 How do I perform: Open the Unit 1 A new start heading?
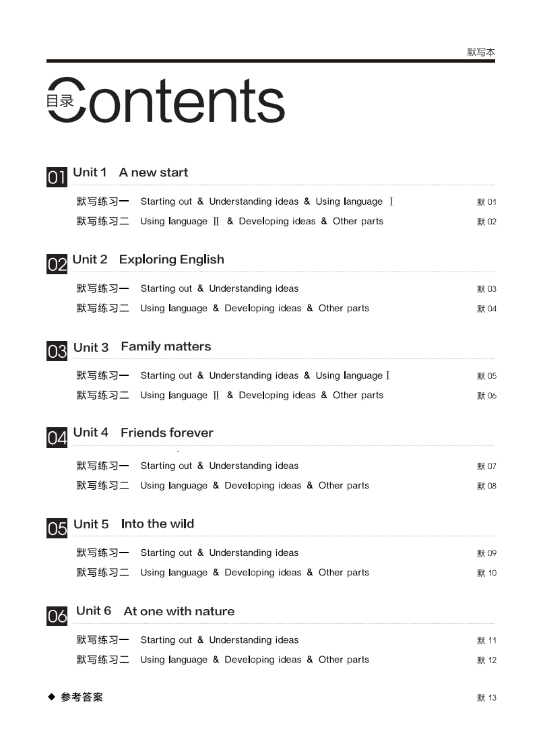pyautogui.click(x=130, y=172)
